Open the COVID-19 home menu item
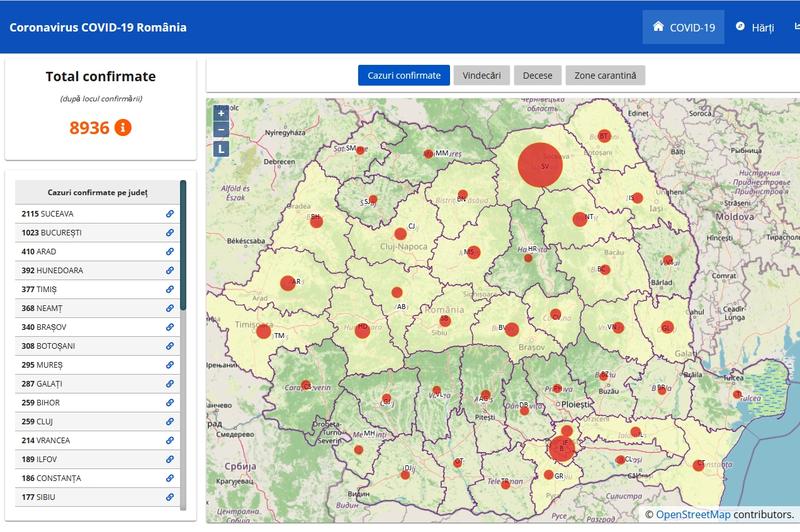 click(x=684, y=27)
